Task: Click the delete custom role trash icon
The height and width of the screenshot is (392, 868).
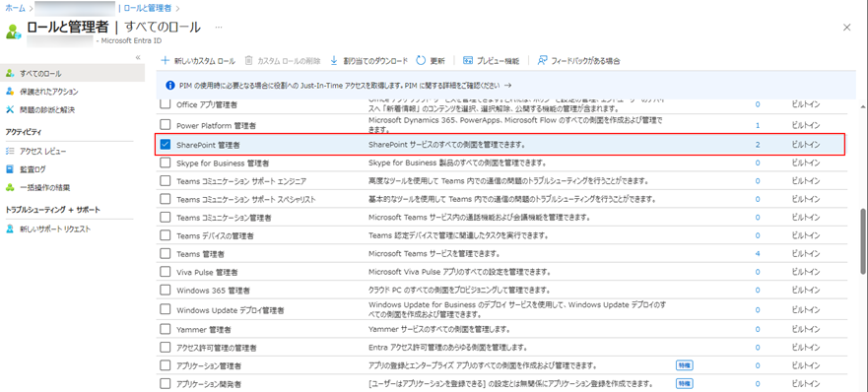Action: coord(249,60)
